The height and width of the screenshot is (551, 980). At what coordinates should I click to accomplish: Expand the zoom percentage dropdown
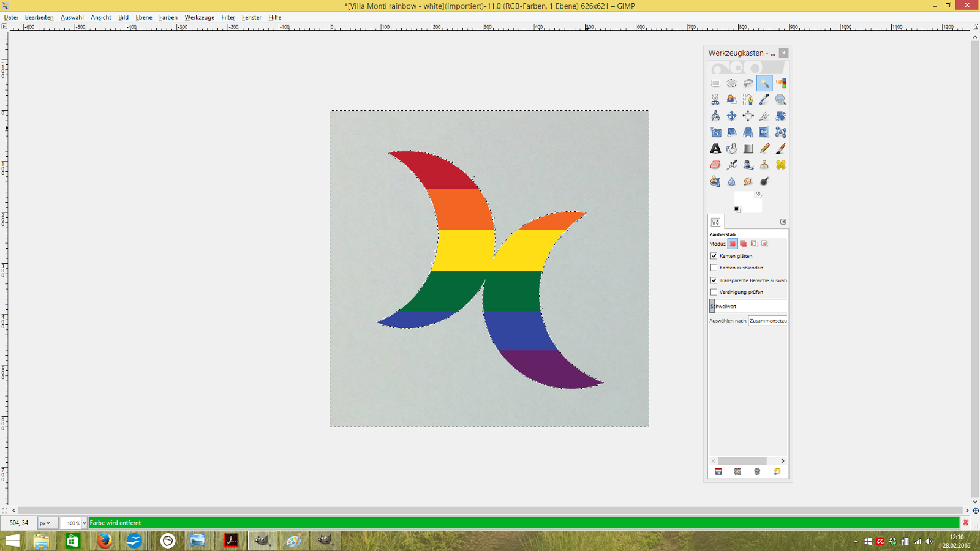coord(85,523)
